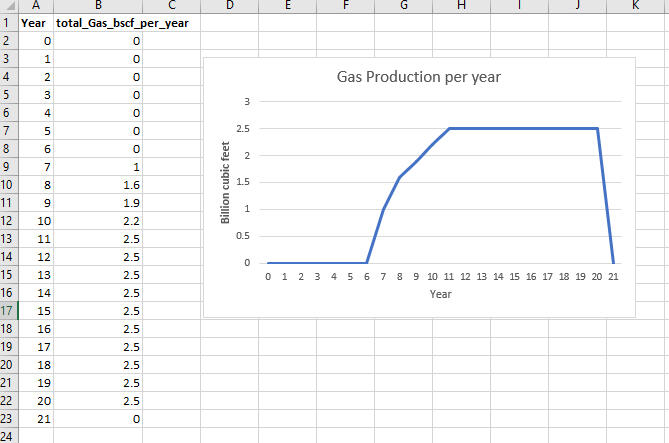Select row 9 header
The width and height of the screenshot is (669, 443).
[9, 167]
